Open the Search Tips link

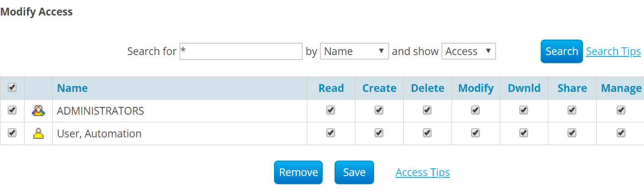(613, 51)
